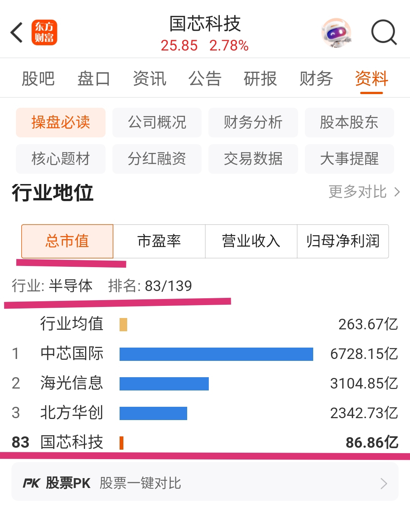
Task: Tap 中芯国际 blue market cap bar
Action: pyautogui.click(x=216, y=354)
